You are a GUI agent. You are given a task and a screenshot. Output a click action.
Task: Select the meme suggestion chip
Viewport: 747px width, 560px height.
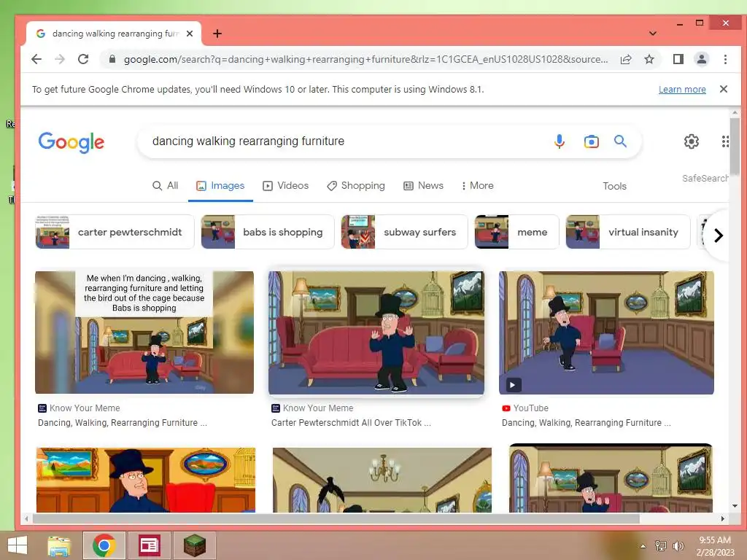(517, 232)
